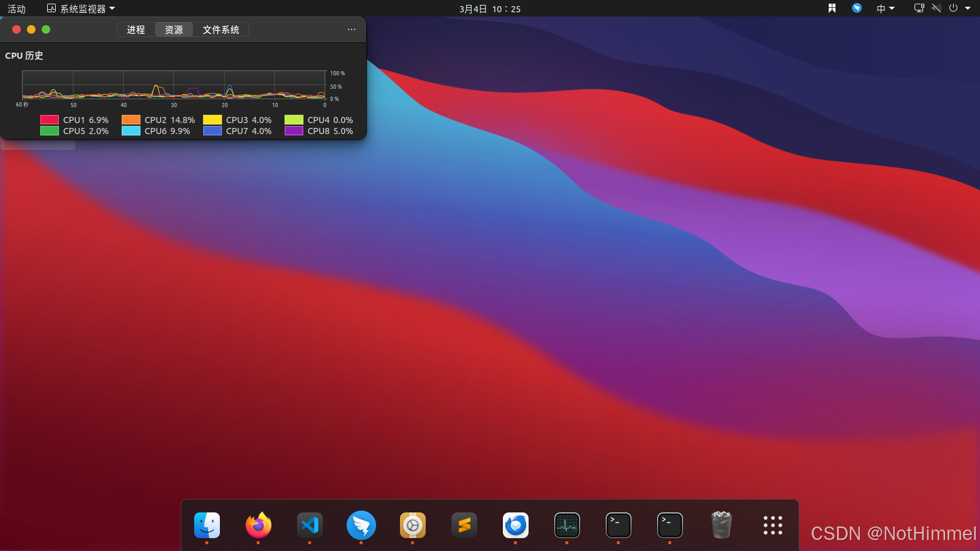The height and width of the screenshot is (551, 980).
Task: Switch to the 进程 tab
Action: (x=135, y=29)
